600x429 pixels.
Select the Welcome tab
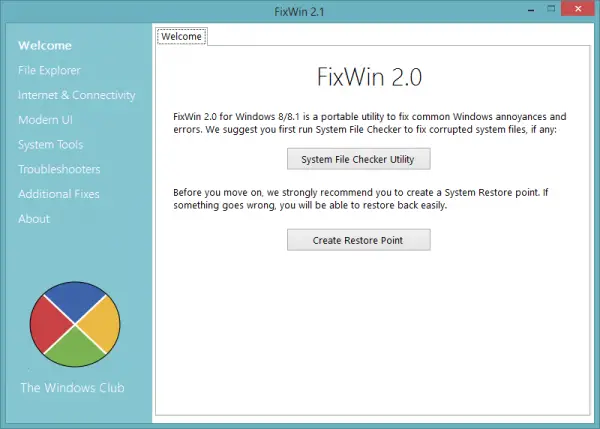tap(181, 36)
